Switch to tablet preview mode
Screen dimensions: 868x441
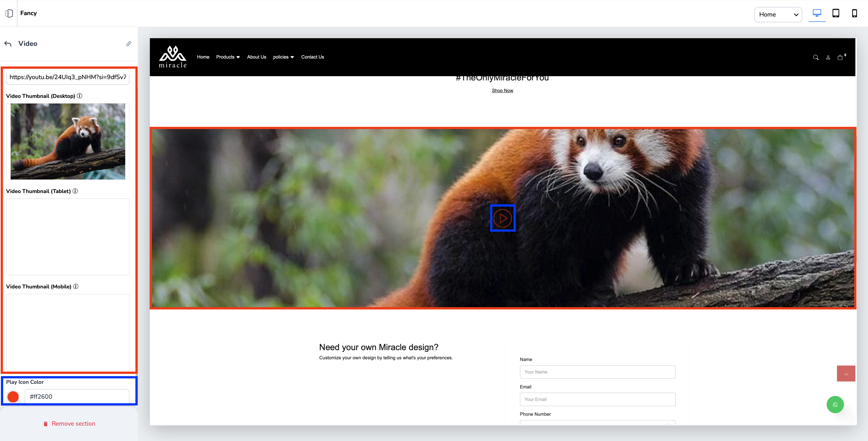(x=836, y=14)
